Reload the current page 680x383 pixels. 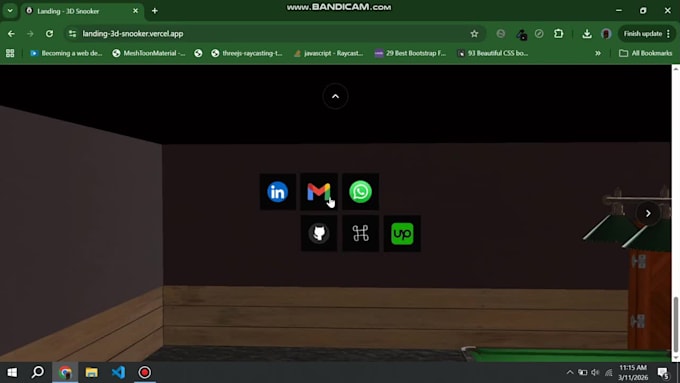point(49,33)
